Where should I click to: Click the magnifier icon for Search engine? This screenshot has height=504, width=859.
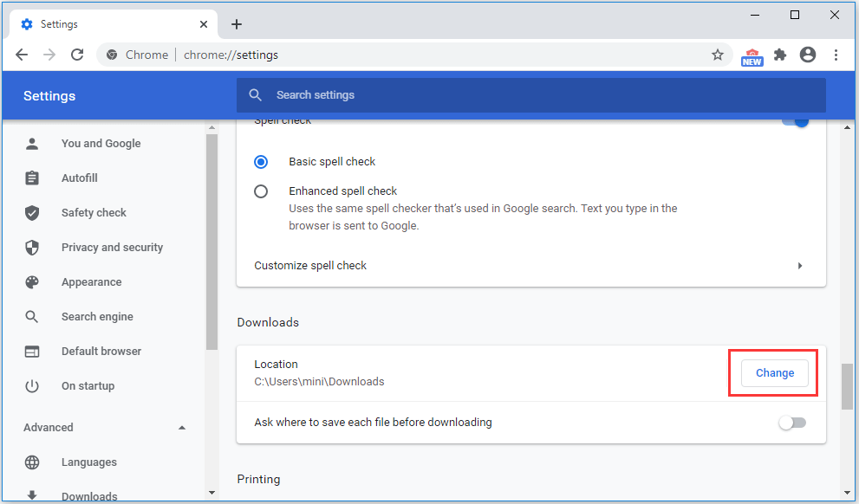[x=32, y=317]
